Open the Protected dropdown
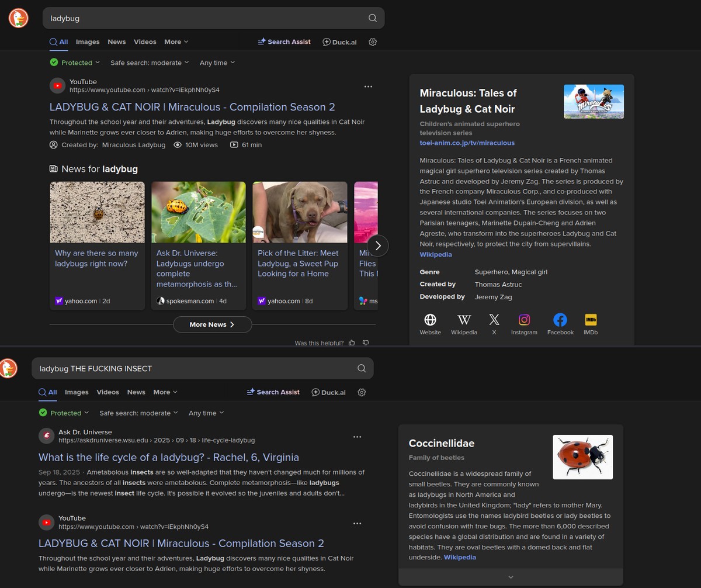The image size is (701, 588). (75, 63)
